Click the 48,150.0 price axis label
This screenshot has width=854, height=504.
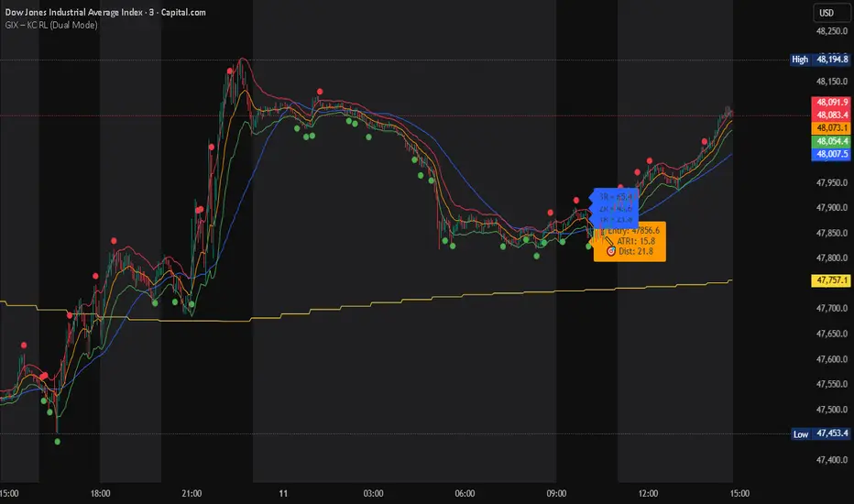[832, 82]
